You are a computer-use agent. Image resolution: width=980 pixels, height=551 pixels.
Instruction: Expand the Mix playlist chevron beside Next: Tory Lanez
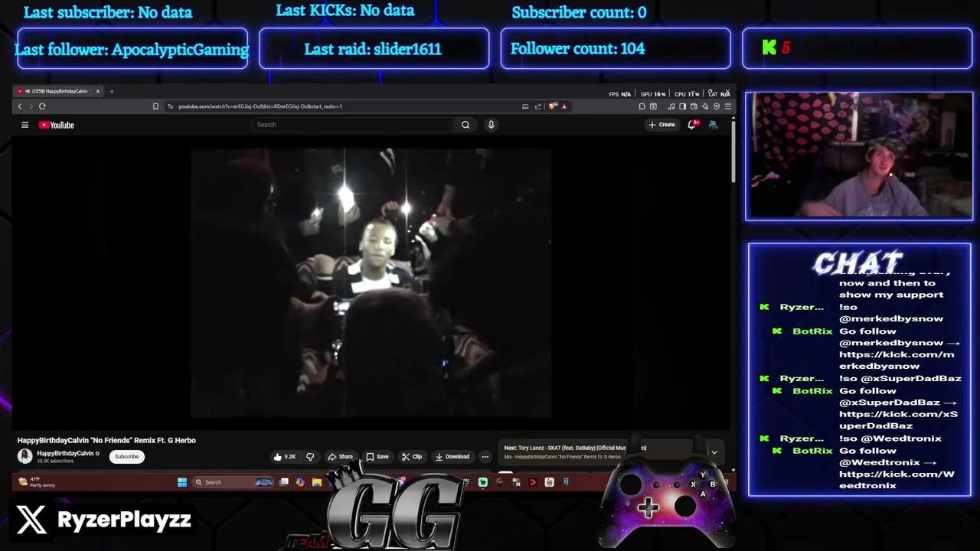click(x=714, y=452)
